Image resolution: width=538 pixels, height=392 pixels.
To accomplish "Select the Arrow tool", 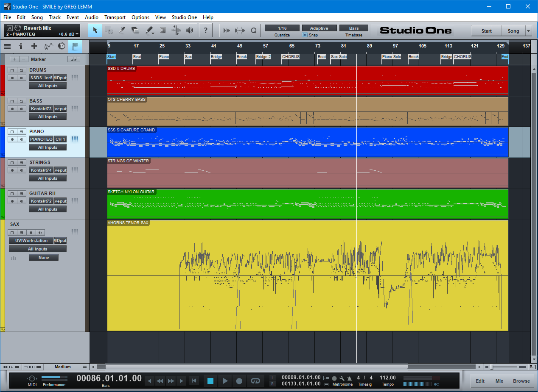I will point(95,30).
